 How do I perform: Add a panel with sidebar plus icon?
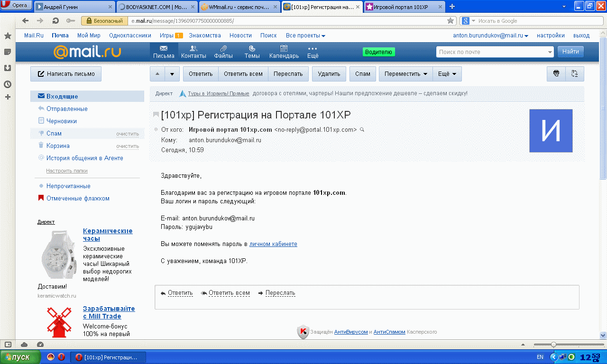pos(8,97)
